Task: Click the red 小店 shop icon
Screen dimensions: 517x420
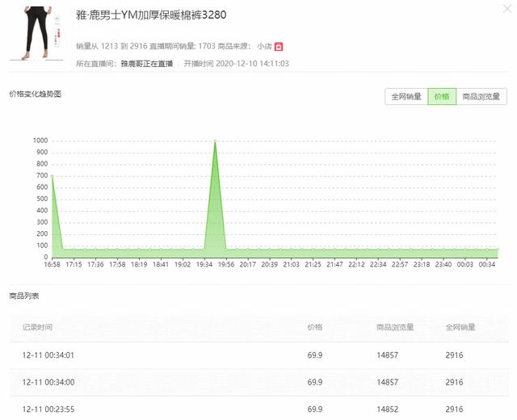Action: pyautogui.click(x=279, y=47)
